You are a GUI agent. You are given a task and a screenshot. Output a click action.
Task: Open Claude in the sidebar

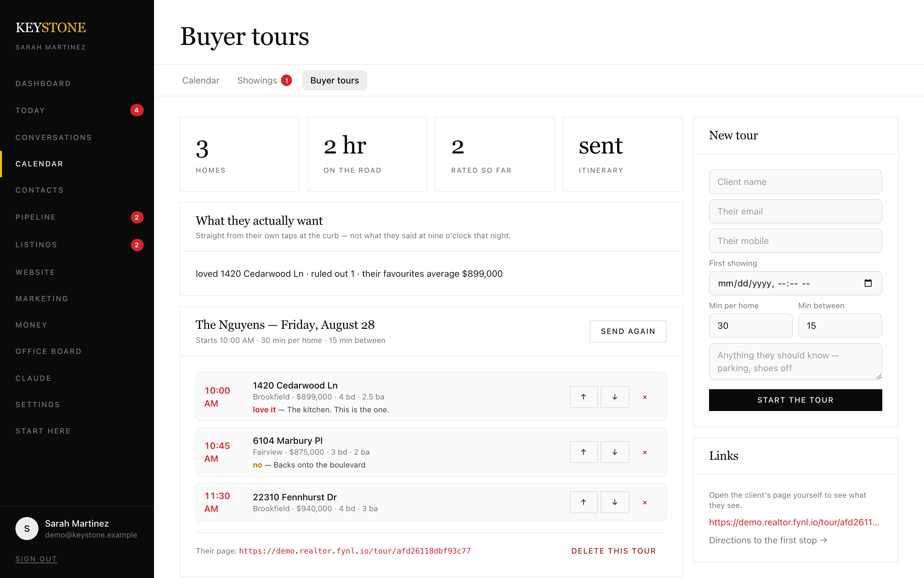coord(77,378)
